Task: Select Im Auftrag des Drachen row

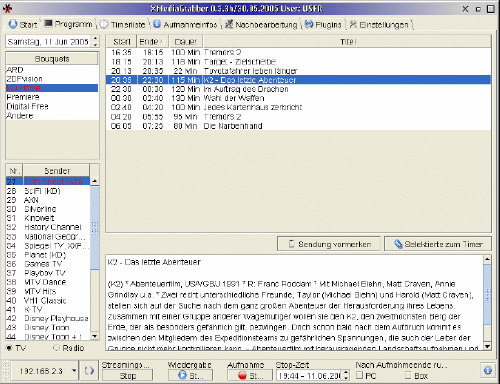Action: tap(298, 89)
